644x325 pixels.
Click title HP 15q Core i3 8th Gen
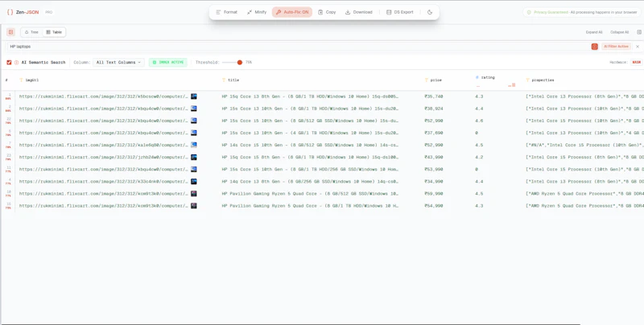pos(310,97)
